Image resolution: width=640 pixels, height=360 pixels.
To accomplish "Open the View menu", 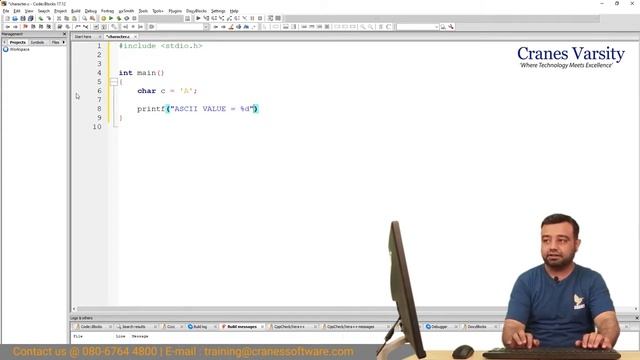I will (29, 11).
